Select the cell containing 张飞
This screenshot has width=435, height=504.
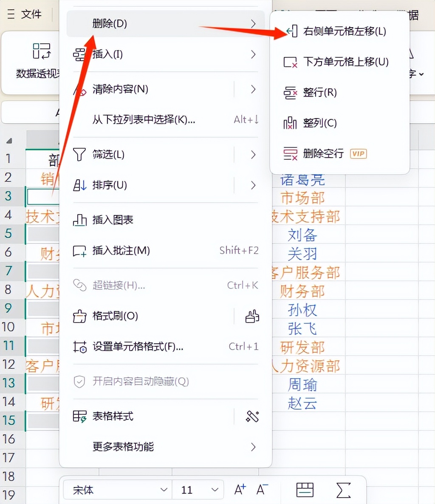pos(302,328)
